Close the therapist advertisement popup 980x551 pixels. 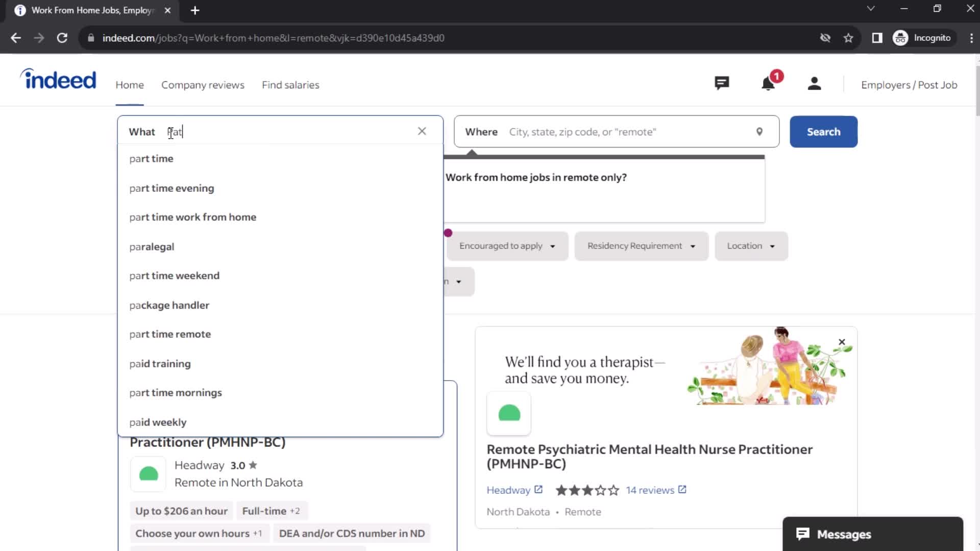842,342
